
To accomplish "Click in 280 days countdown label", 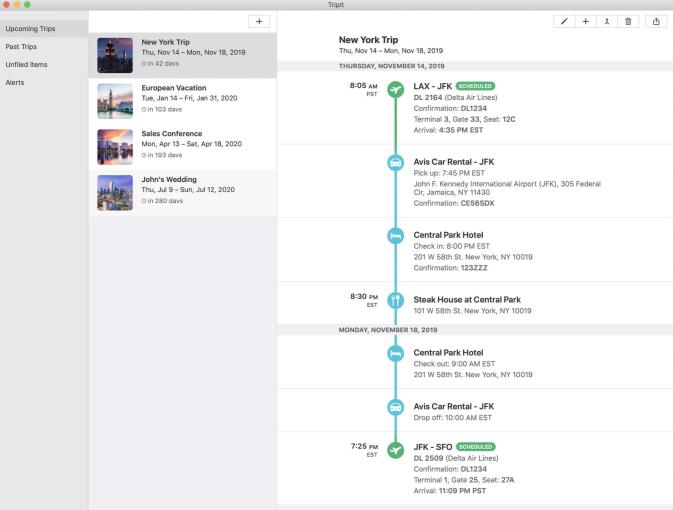I will [162, 201].
